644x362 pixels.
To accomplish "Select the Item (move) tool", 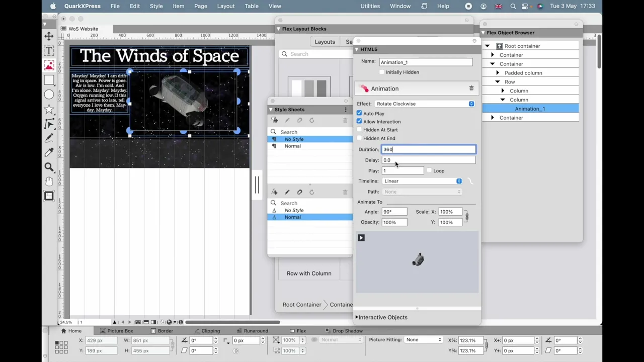I will [x=49, y=36].
